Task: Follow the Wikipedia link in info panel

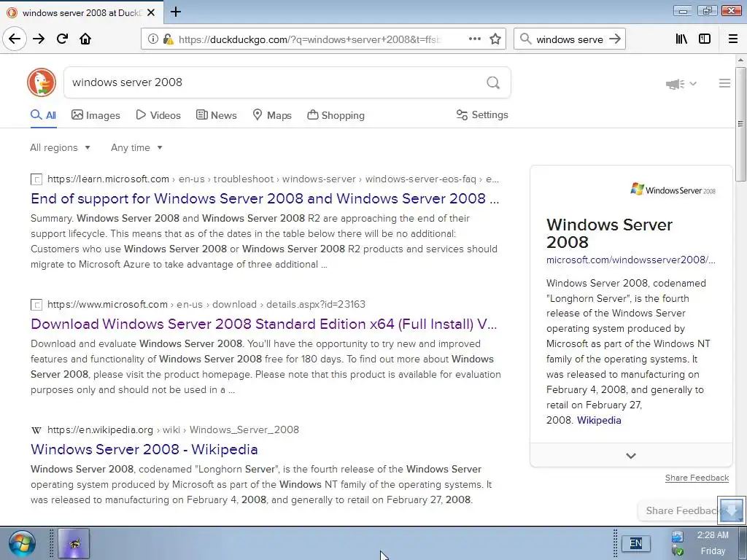Action: coord(599,421)
